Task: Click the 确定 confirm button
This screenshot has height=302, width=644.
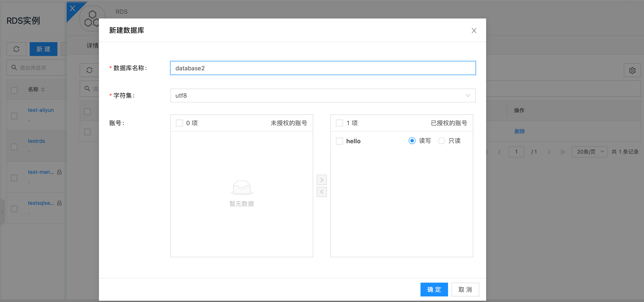Action: 434,290
